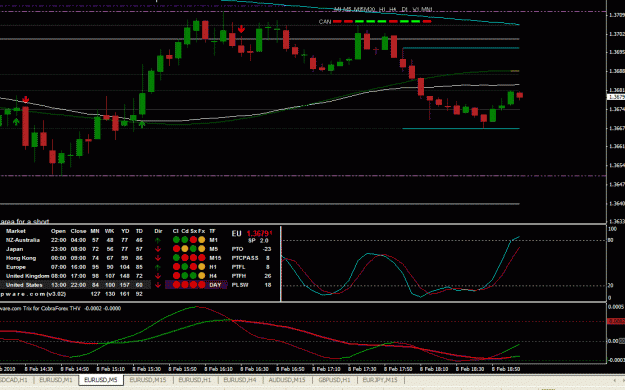Open the GBPUSD,H1 chart tab
Image resolution: width=625 pixels, height=390 pixels.
click(x=334, y=380)
